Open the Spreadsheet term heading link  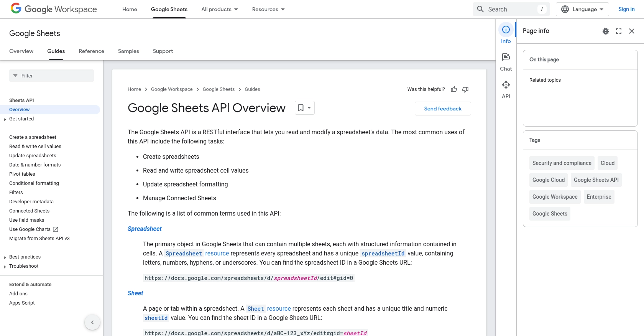(145, 229)
